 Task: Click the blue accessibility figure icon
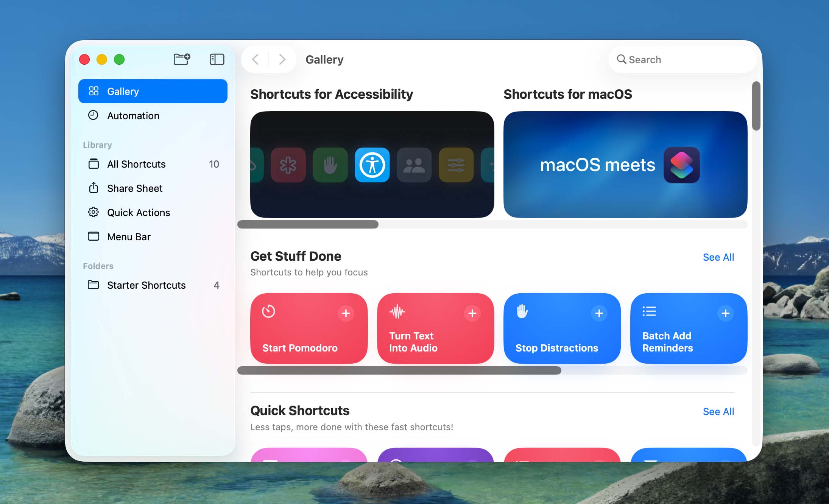point(372,165)
